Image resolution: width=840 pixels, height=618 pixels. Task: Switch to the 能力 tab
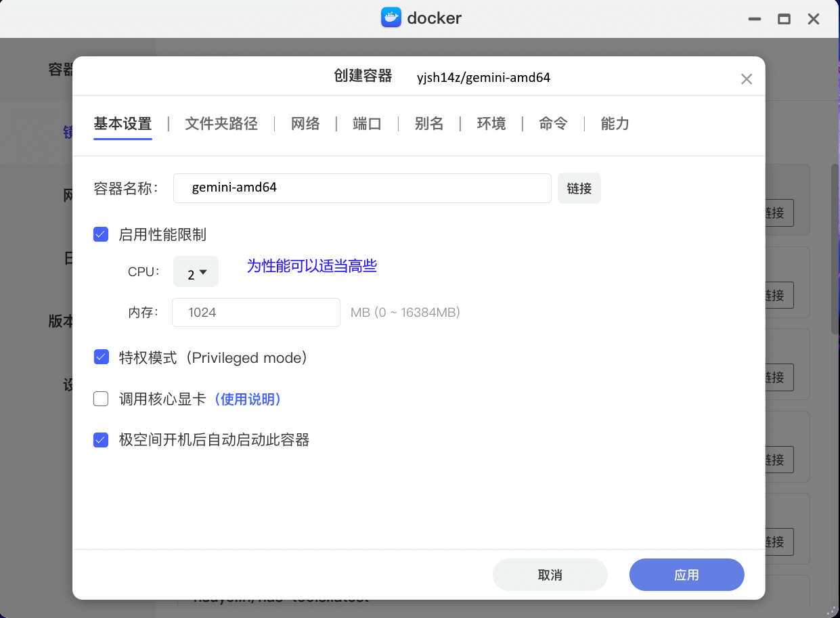[x=615, y=124]
